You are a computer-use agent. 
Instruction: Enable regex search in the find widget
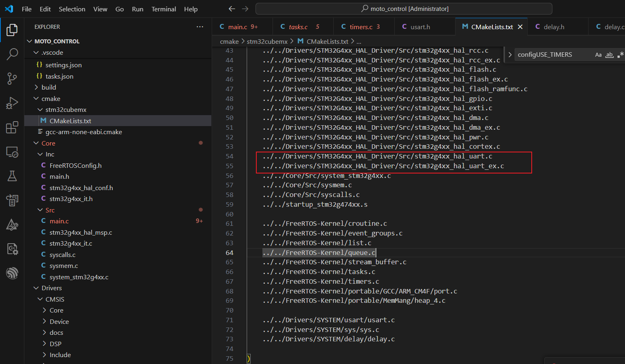click(x=620, y=54)
